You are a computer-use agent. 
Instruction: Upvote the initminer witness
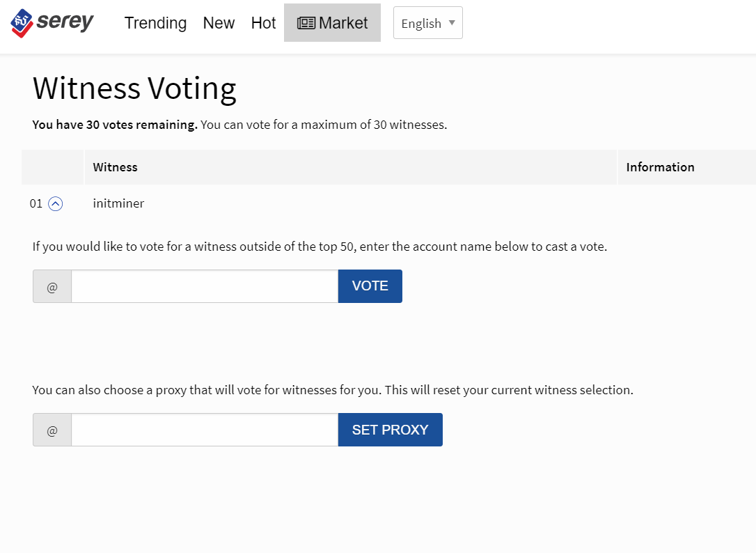click(x=56, y=204)
